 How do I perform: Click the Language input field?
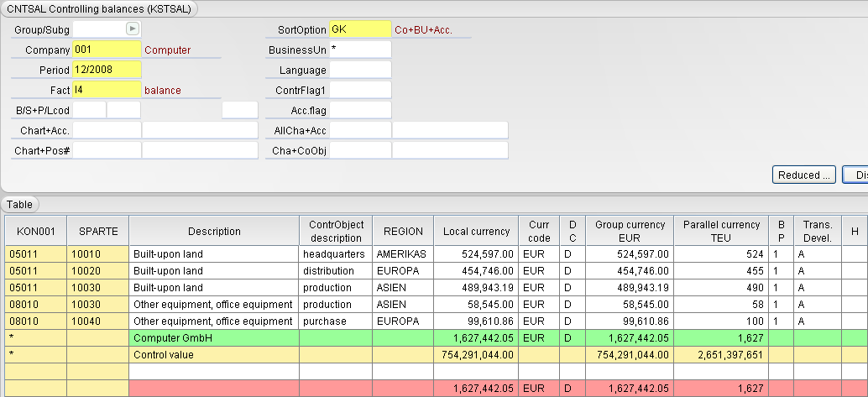pyautogui.click(x=360, y=71)
